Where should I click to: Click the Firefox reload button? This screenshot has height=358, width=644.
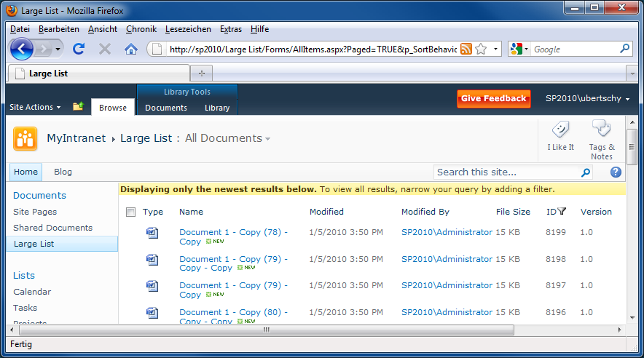79,49
